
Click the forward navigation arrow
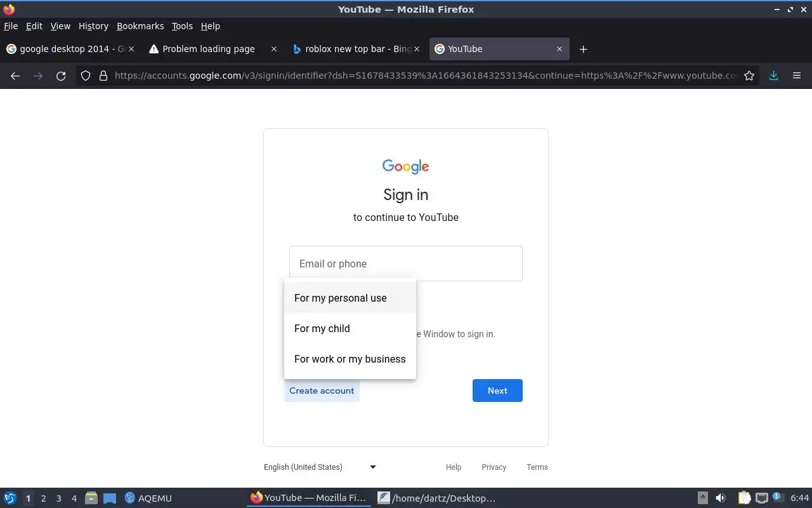coord(38,76)
